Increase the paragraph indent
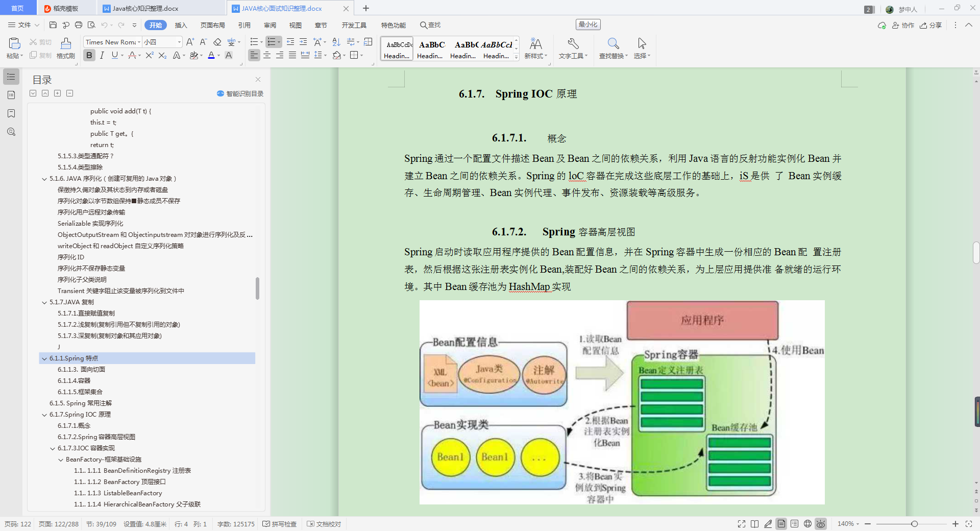This screenshot has height=531, width=980. click(303, 42)
